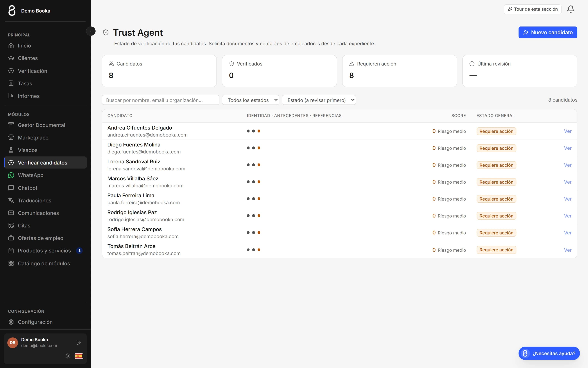This screenshot has width=588, height=368.
Task: Click the logout icon beside Demo Booka
Action: [79, 343]
